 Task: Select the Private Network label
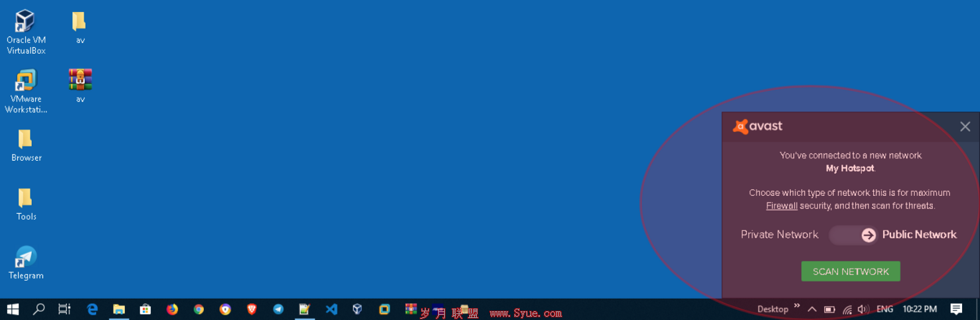point(779,234)
